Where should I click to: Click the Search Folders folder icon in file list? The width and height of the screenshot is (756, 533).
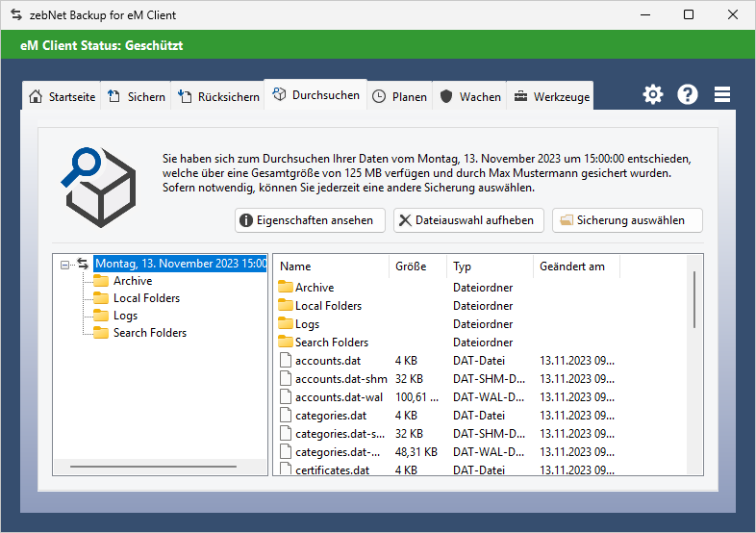[x=286, y=342]
